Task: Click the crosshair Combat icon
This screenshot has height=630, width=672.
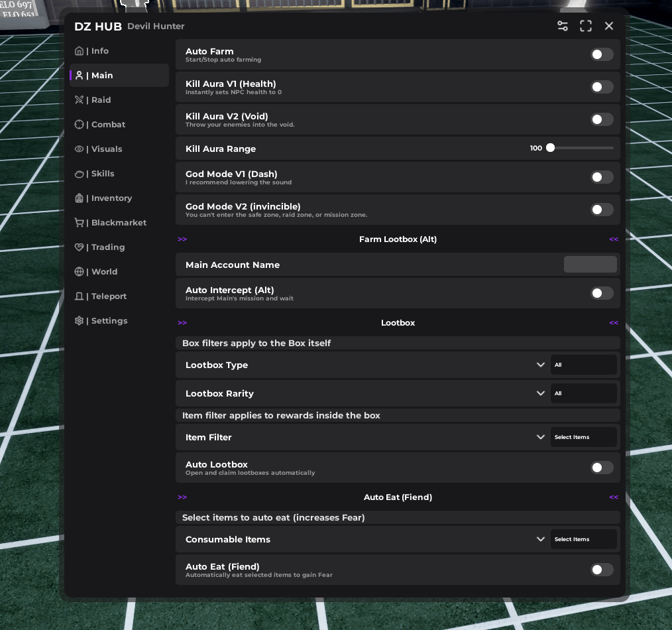Action: click(79, 125)
